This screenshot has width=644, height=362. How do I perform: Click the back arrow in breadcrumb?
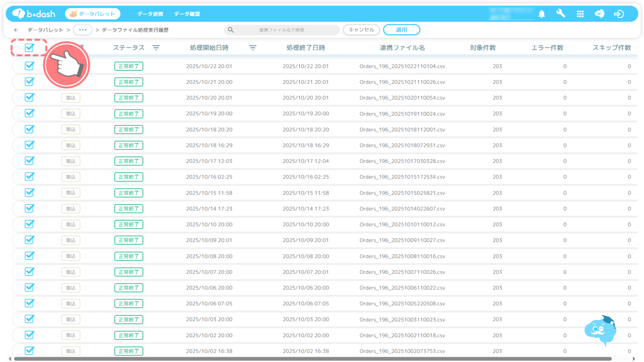17,30
